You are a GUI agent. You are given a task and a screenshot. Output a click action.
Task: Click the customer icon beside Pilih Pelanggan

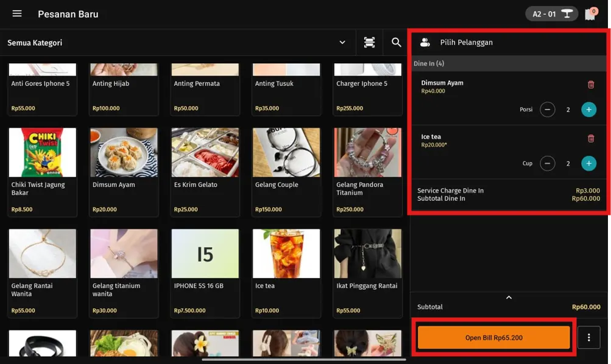425,43
